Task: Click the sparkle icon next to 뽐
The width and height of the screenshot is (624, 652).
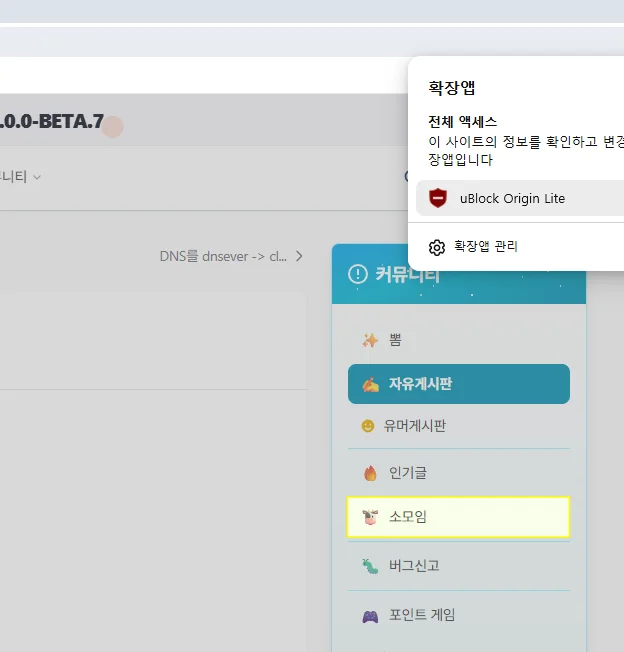Action: [x=370, y=340]
